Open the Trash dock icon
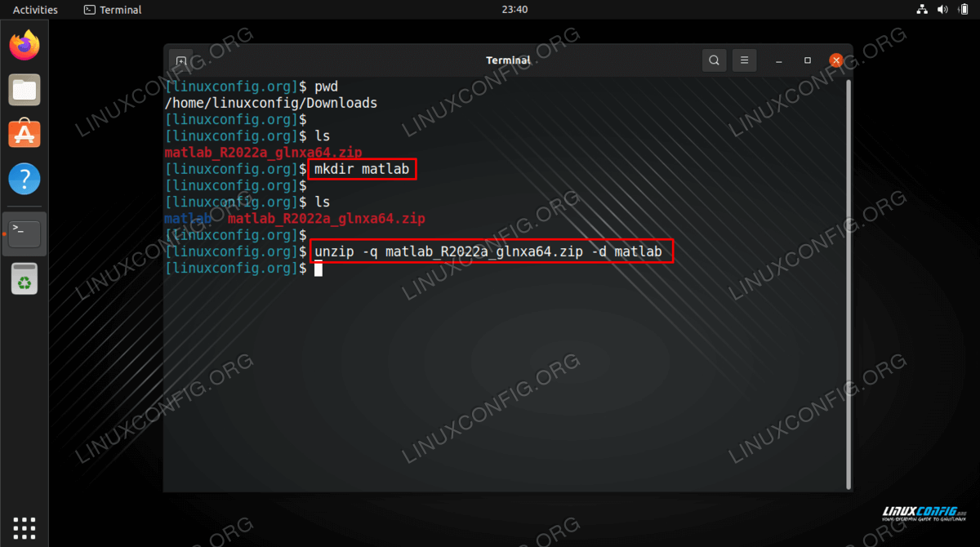The image size is (980, 547). pos(24,278)
